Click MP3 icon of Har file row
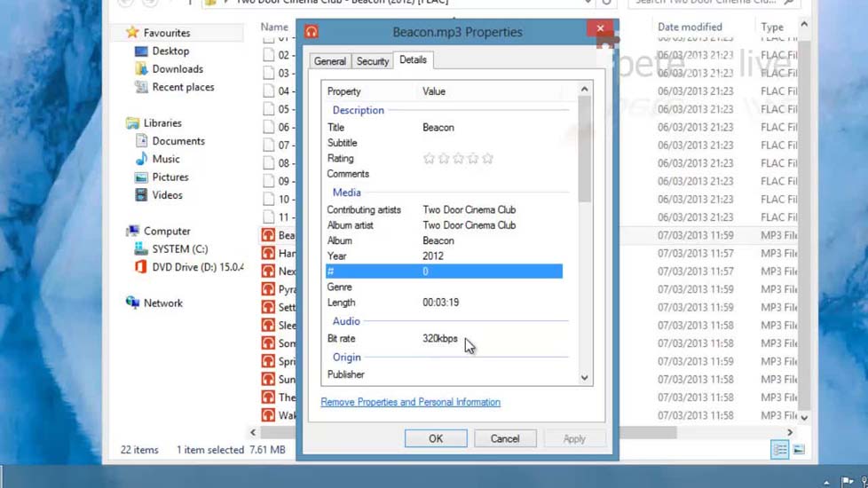Image resolution: width=868 pixels, height=488 pixels. 268,253
